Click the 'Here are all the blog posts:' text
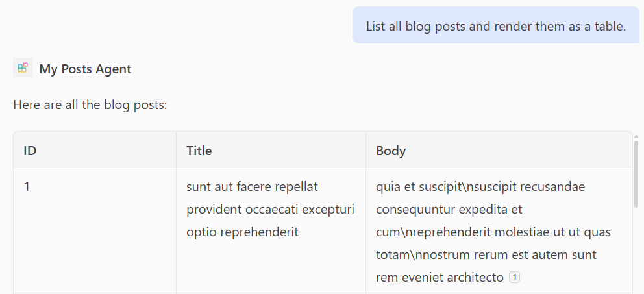This screenshot has height=294, width=644. [x=90, y=104]
